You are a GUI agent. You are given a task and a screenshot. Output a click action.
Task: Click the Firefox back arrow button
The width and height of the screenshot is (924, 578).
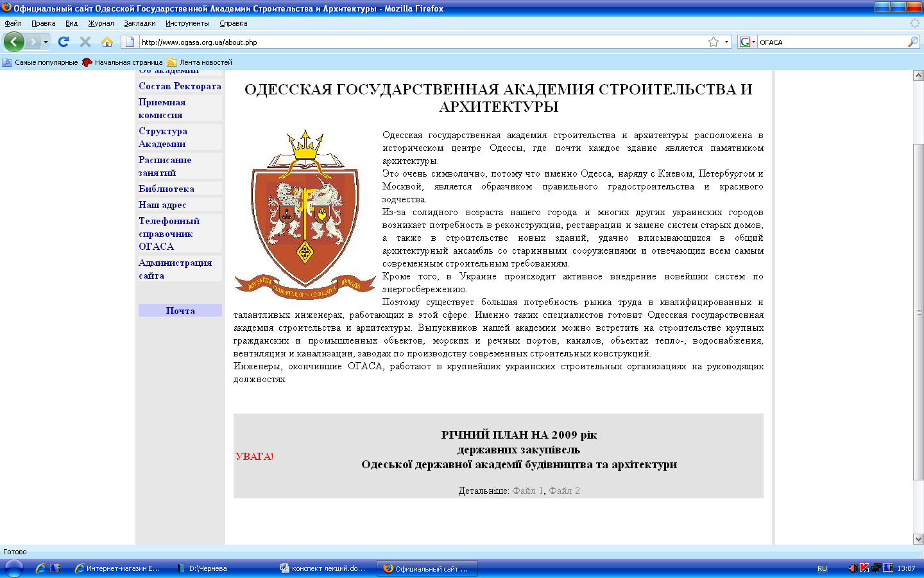click(x=13, y=42)
